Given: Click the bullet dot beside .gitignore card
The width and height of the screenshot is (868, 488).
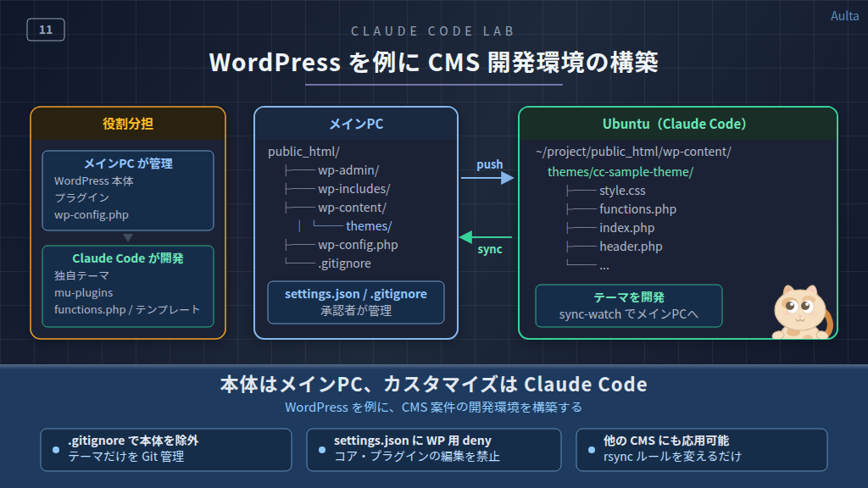Looking at the screenshot, I should tap(56, 450).
